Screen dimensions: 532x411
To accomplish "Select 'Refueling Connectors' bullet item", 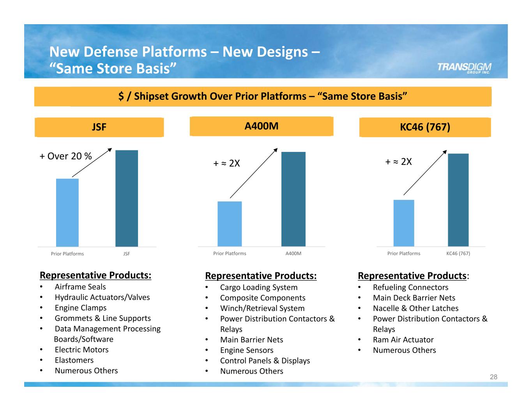I will click(410, 287).
